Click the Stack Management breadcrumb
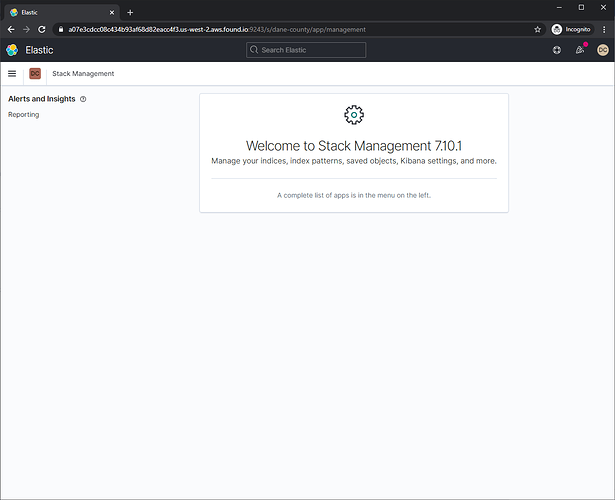The image size is (615, 500). coord(83,73)
